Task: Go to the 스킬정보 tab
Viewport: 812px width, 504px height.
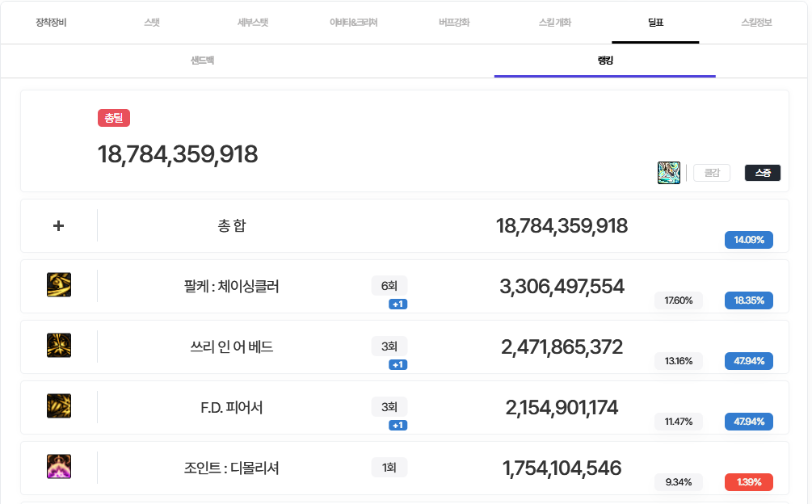Action: 756,23
